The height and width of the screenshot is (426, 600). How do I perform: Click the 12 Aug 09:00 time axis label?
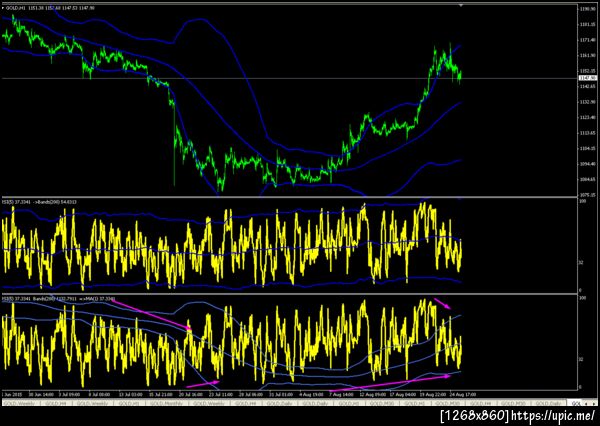click(x=372, y=394)
